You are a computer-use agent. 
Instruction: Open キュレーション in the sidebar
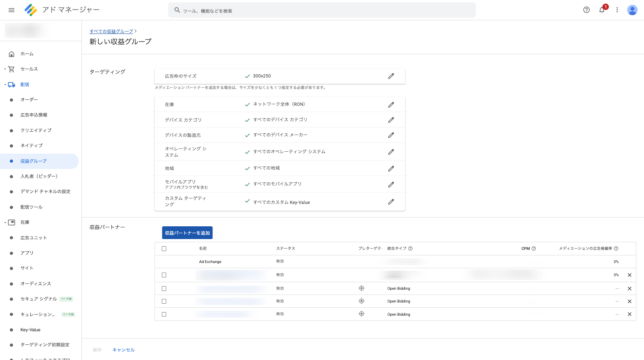tap(38, 315)
